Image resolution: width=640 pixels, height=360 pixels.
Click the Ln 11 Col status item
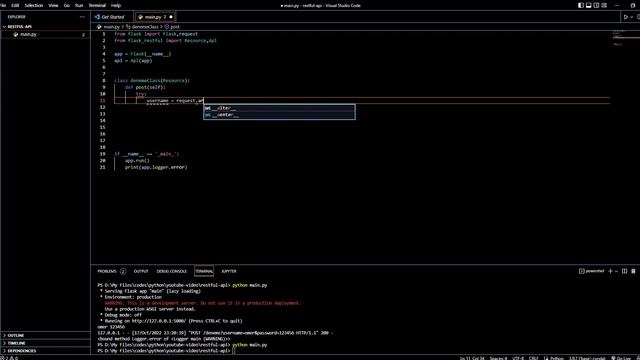tap(472, 358)
